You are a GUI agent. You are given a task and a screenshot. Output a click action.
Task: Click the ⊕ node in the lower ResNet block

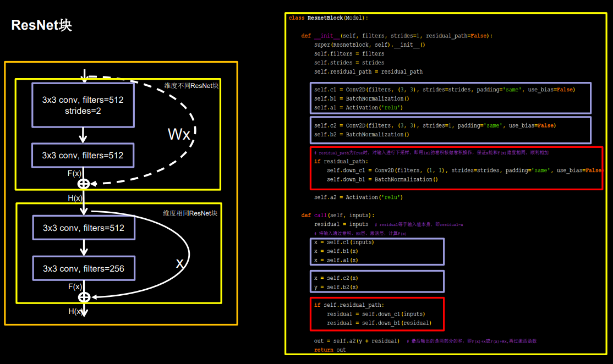click(84, 296)
